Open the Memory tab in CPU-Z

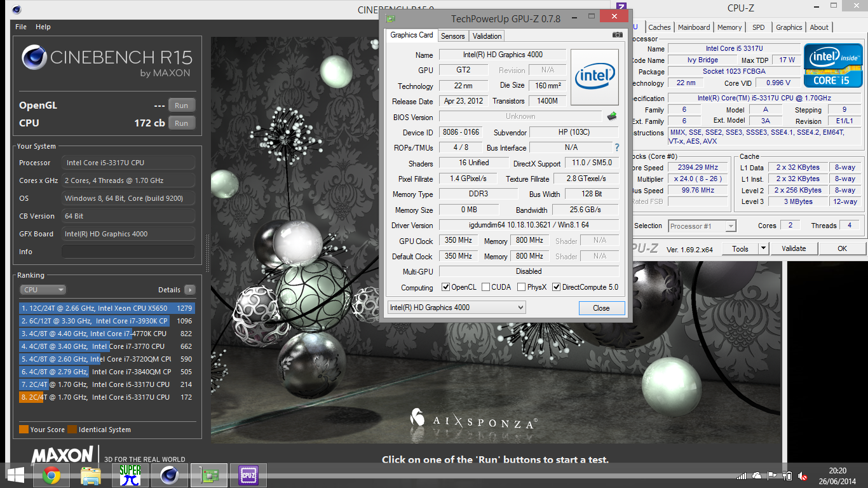pos(729,27)
